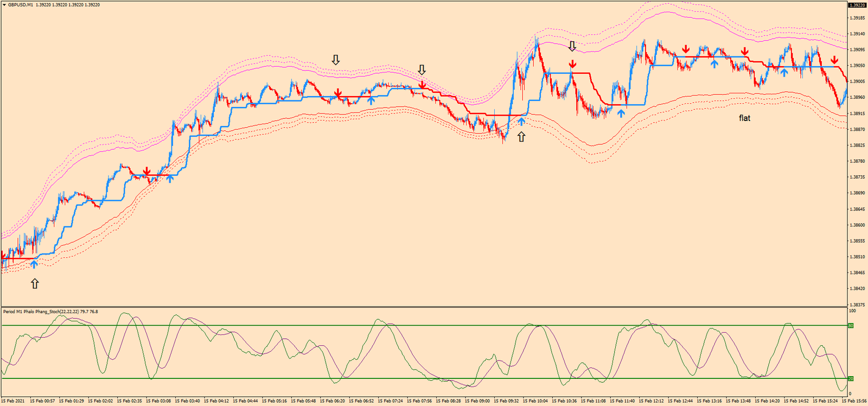Select red sell arrow beneath hollow arrow near 07:56

pyautogui.click(x=422, y=84)
